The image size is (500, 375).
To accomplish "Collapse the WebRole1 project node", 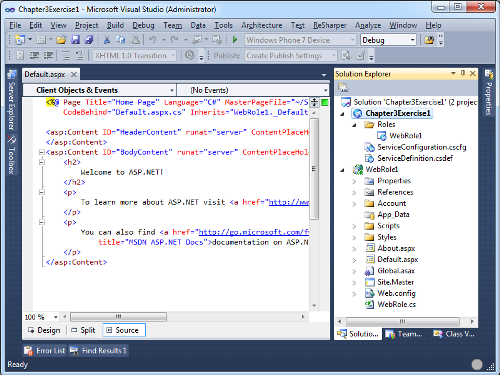I will [342, 170].
